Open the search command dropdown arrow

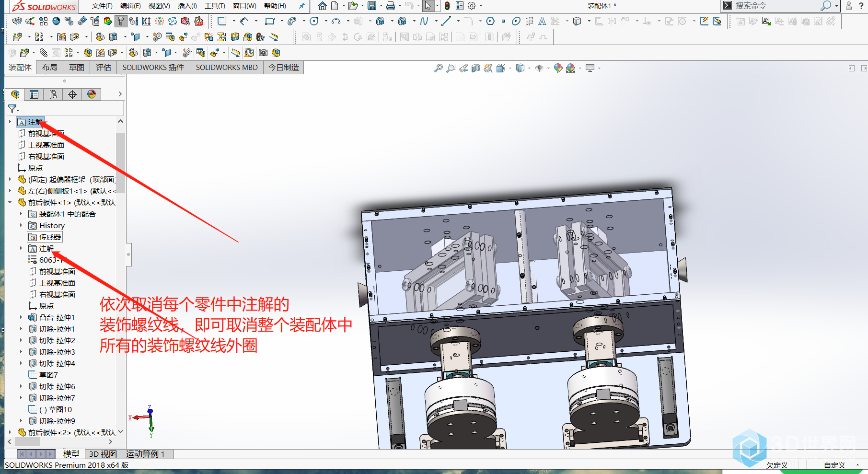coord(837,6)
